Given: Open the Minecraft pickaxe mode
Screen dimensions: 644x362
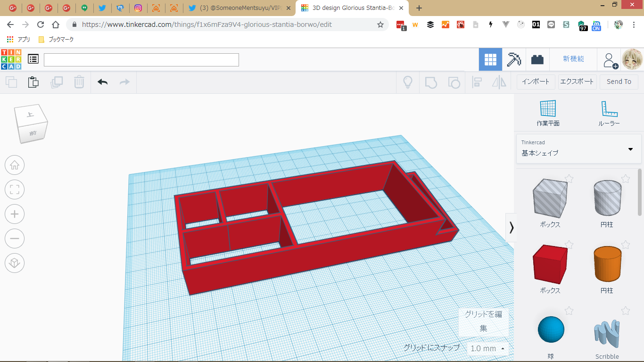Looking at the screenshot, I should [514, 59].
